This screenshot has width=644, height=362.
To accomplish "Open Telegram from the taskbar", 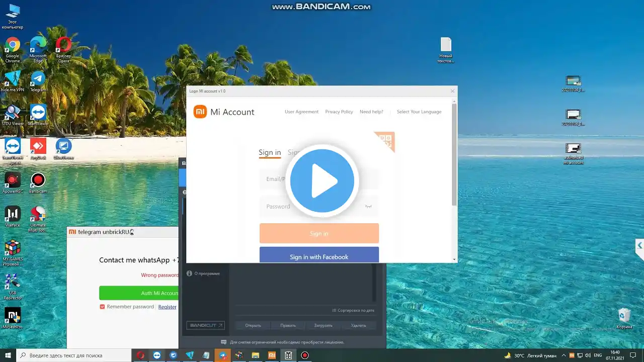I will (222, 355).
